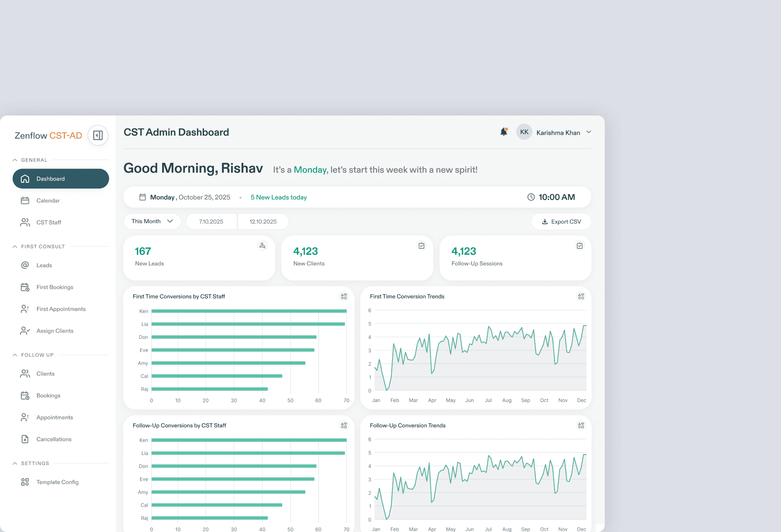The image size is (781, 532).
Task: Open Leads page from sidebar
Action: click(x=44, y=265)
